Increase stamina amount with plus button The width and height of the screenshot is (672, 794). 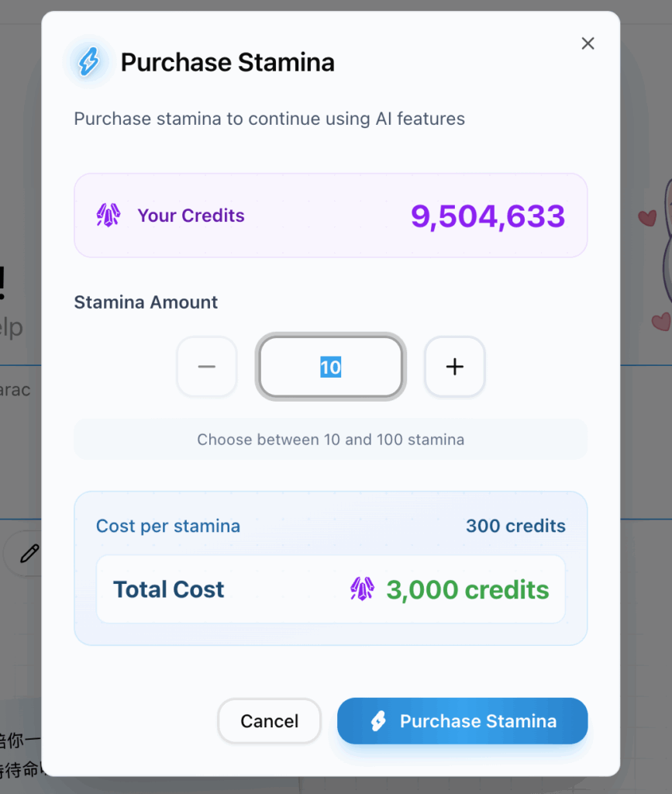click(454, 367)
